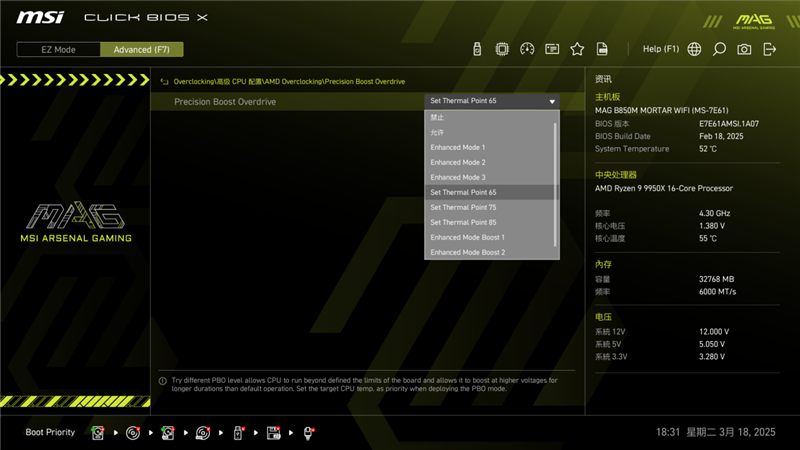Screen dimensions: 800x450
Task: Select the floppy disk boot device icon
Action: click(273, 433)
